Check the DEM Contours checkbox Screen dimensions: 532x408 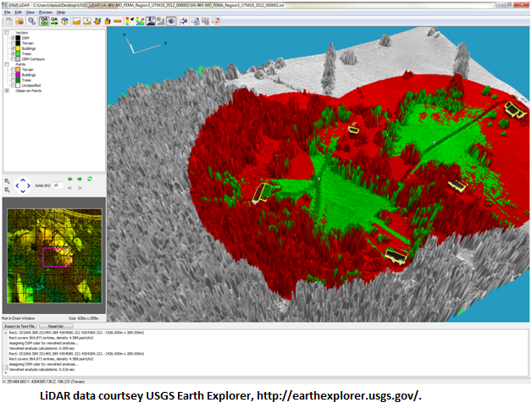coord(13,59)
